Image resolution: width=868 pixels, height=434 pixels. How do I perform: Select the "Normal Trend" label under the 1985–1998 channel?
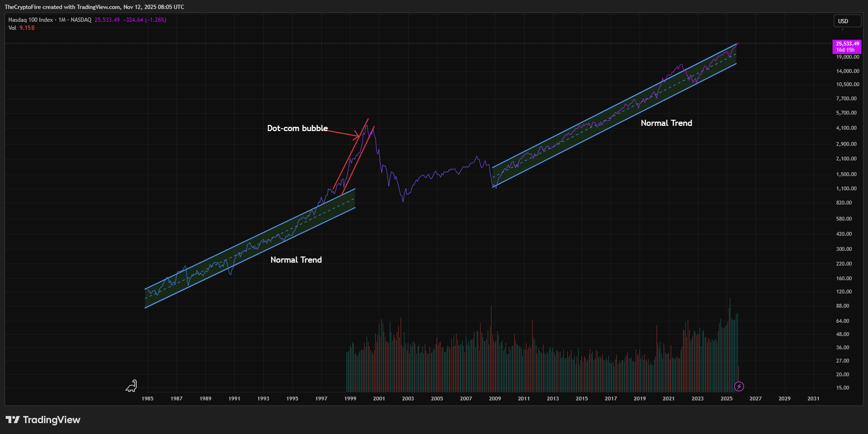296,260
